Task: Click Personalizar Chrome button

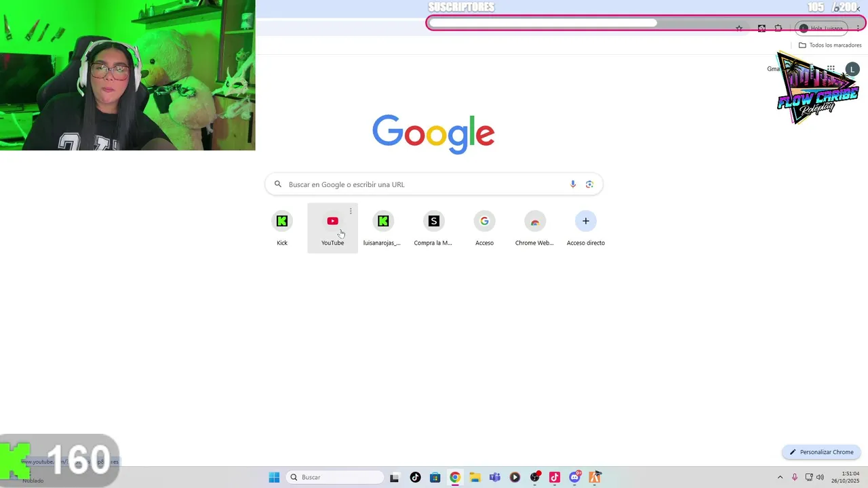Action: (821, 452)
